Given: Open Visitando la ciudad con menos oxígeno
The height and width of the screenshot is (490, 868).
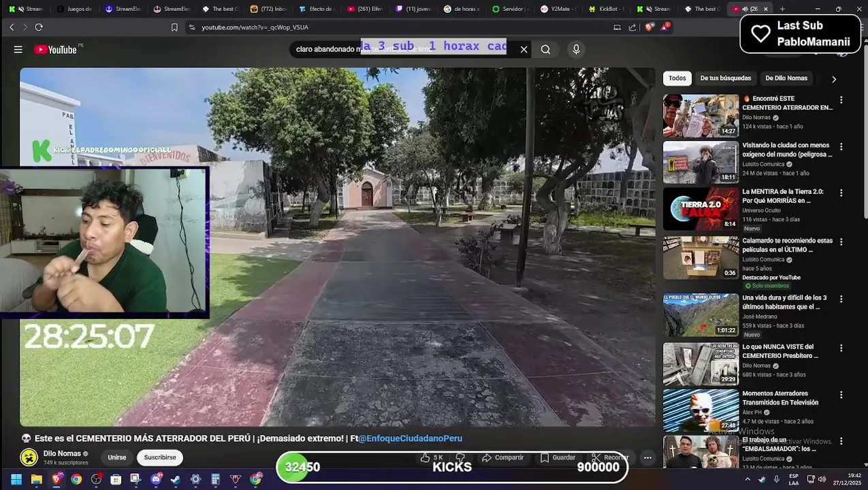Looking at the screenshot, I should pos(787,150).
